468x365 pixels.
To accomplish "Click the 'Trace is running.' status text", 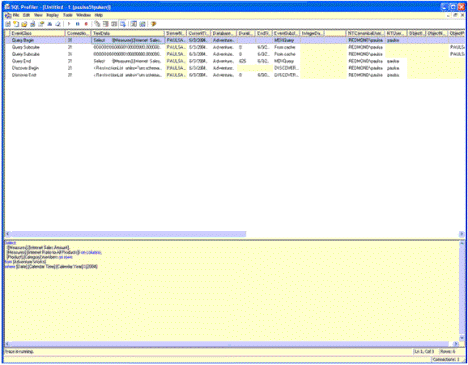I will 19,351.
